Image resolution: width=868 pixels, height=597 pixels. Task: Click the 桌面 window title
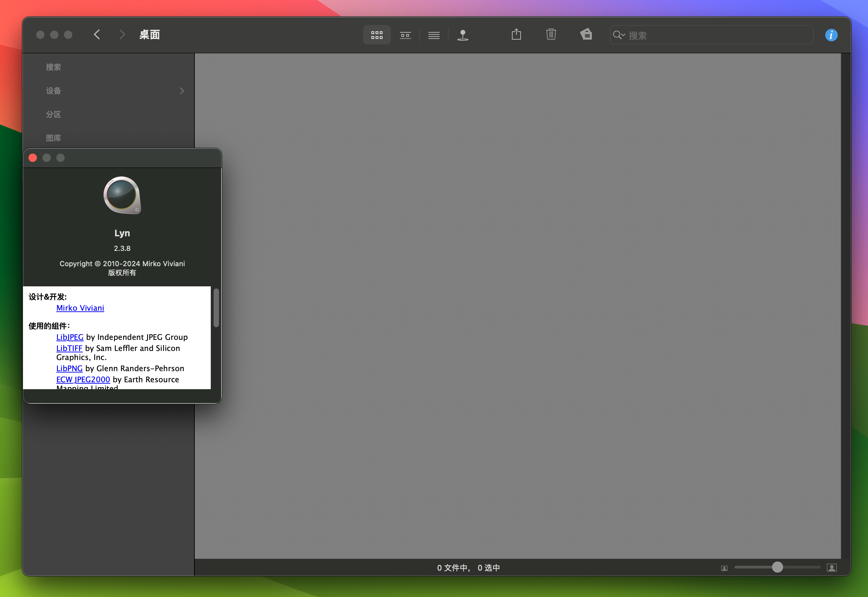[149, 35]
